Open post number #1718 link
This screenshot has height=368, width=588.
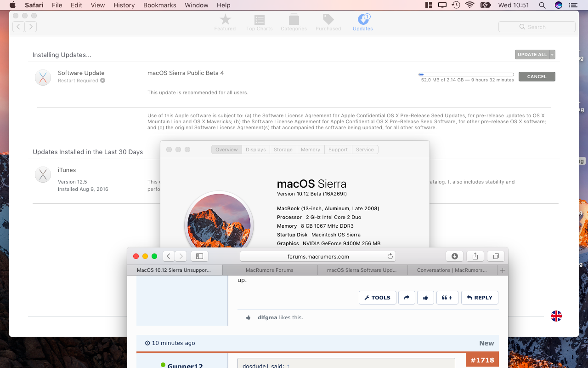click(x=482, y=360)
